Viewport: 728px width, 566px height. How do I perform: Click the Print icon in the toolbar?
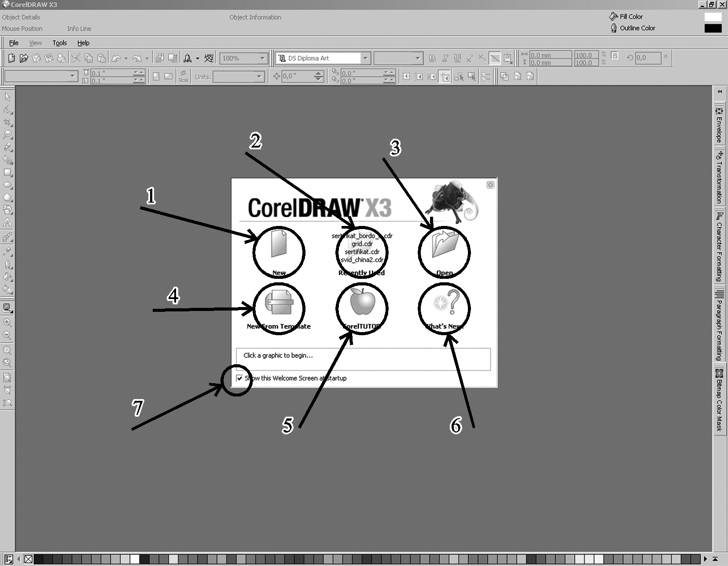pos(61,58)
